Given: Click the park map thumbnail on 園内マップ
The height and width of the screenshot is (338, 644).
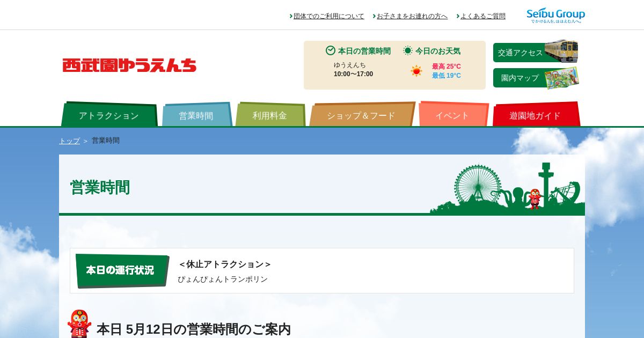Looking at the screenshot, I should point(562,78).
